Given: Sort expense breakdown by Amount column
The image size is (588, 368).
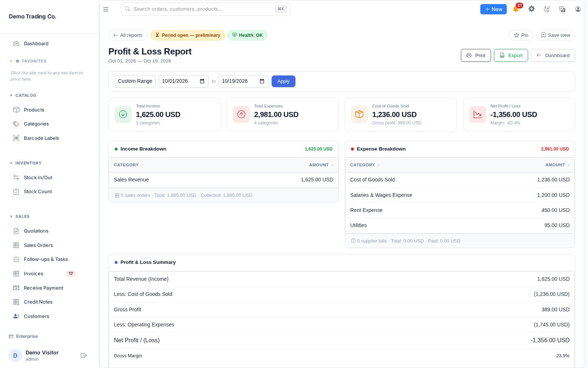Looking at the screenshot, I should 557,165.
